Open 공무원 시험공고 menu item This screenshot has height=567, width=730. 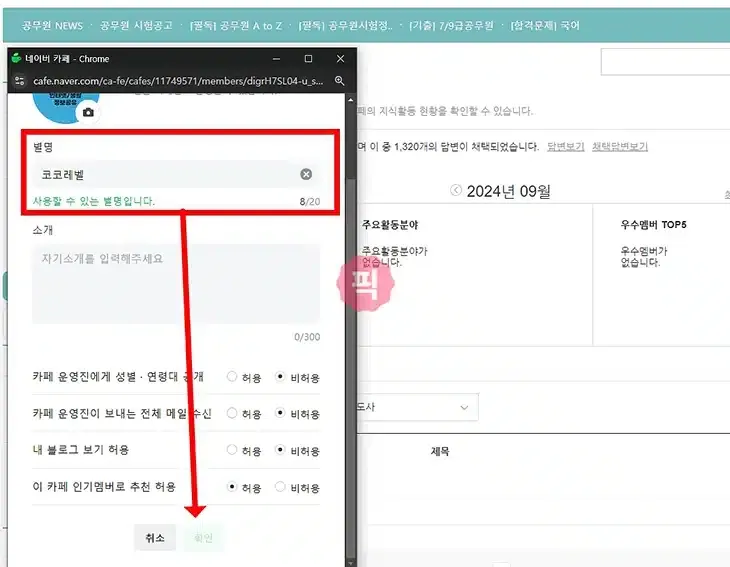(x=136, y=26)
